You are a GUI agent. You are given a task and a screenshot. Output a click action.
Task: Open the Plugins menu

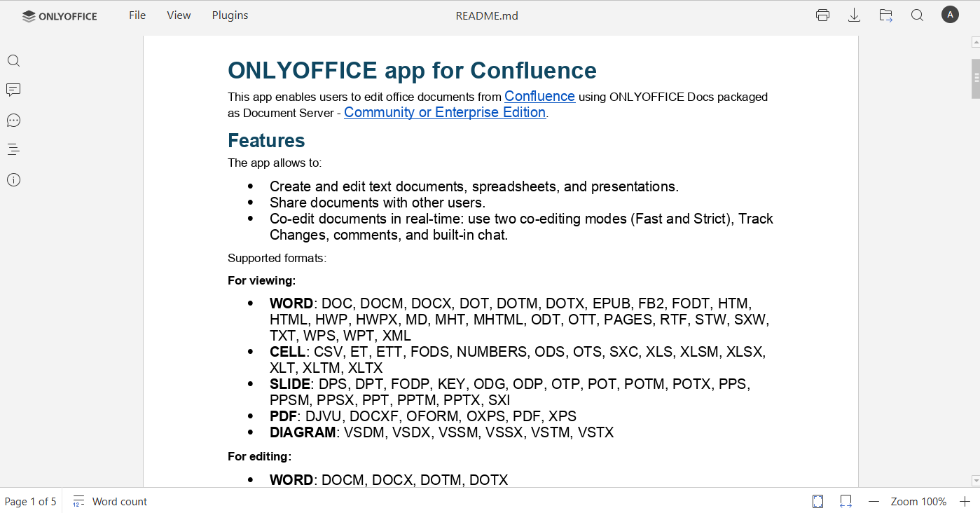tap(230, 15)
